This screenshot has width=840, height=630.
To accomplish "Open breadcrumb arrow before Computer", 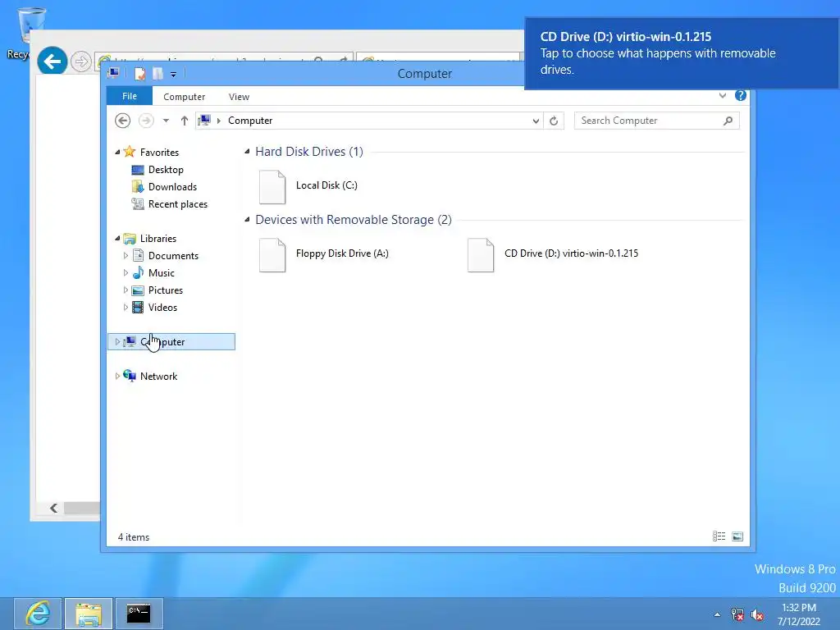I will 218,121.
